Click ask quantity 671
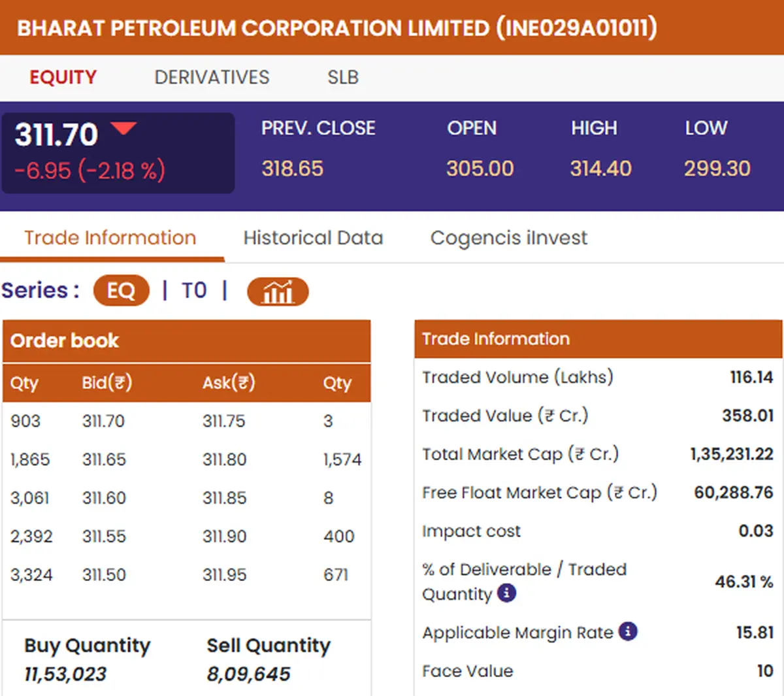This screenshot has height=696, width=784. pos(336,575)
